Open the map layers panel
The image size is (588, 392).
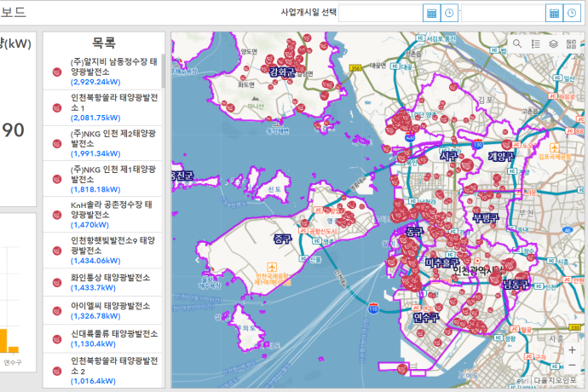[x=553, y=43]
